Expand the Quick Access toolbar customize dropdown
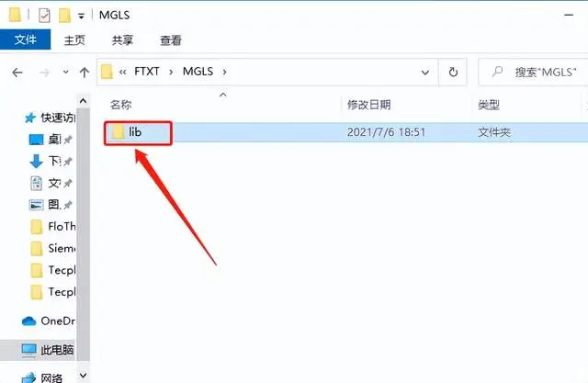The image size is (588, 383). [81, 16]
